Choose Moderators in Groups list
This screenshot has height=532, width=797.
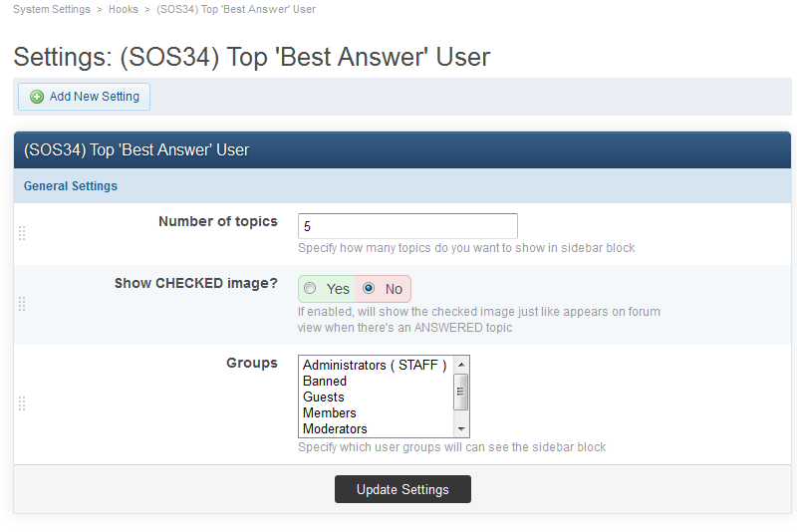[335, 429]
